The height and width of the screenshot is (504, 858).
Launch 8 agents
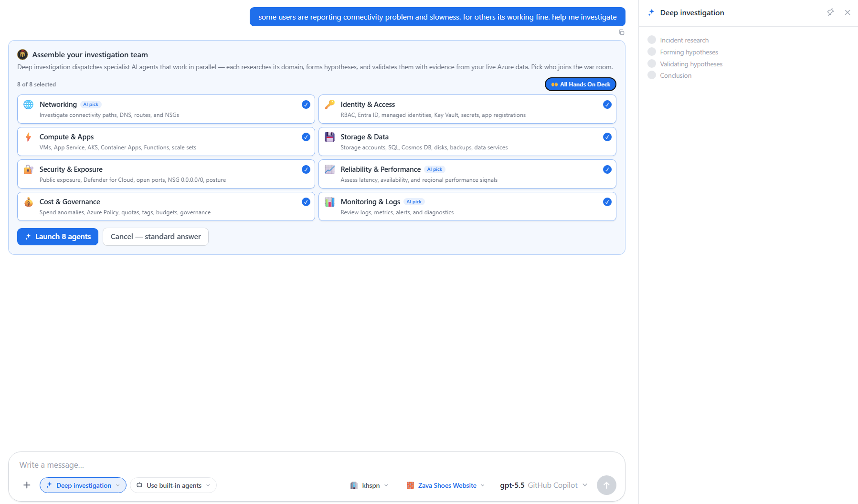click(58, 237)
